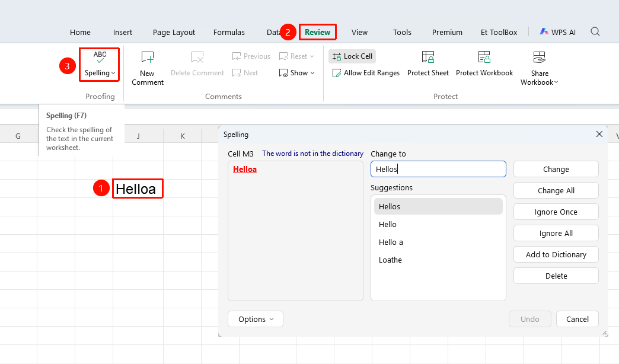The image size is (619, 364).
Task: Open the Options dropdown in Spelling dialog
Action: (256, 319)
